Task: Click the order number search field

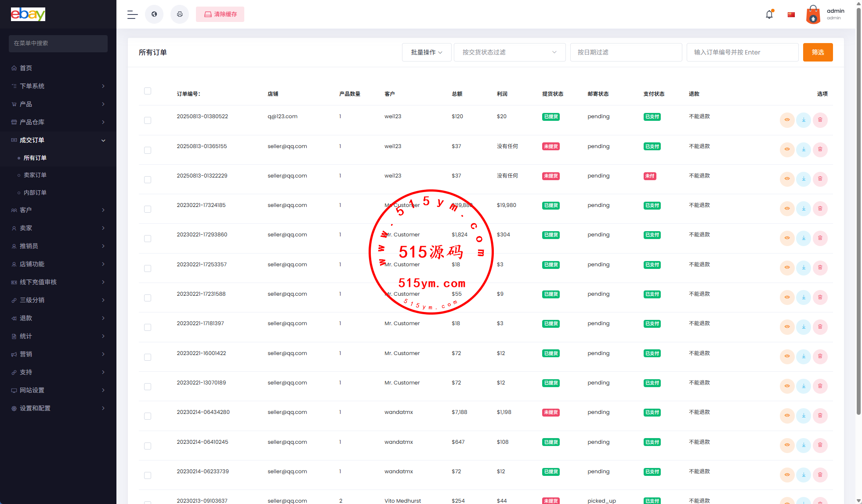Action: pos(742,52)
